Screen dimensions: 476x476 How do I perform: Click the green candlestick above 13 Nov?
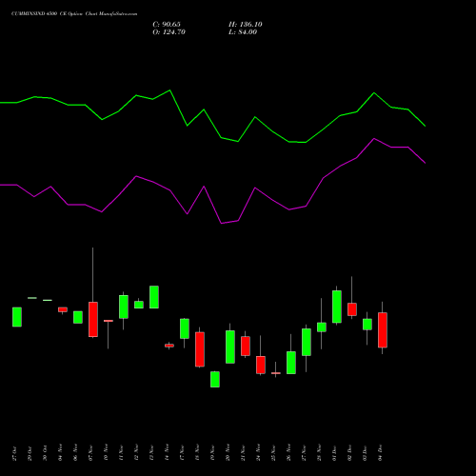(154, 297)
